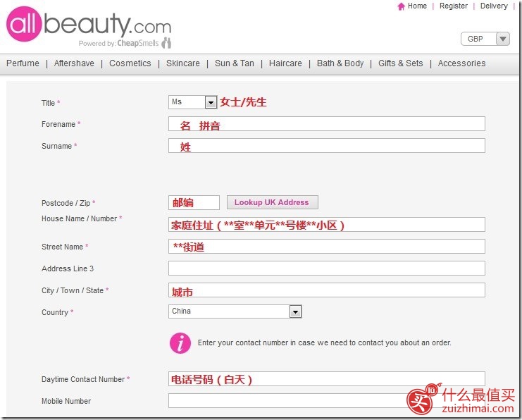Go to the Cosmetics category
522x420 pixels.
[x=130, y=63]
